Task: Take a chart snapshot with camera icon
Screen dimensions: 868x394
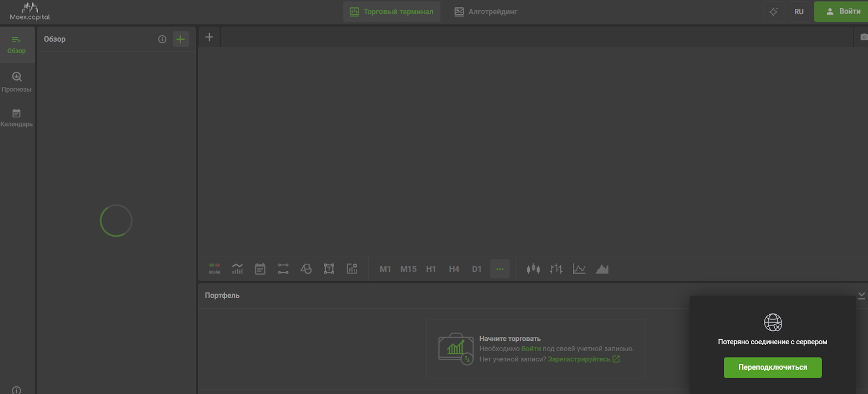Action: pos(864,37)
